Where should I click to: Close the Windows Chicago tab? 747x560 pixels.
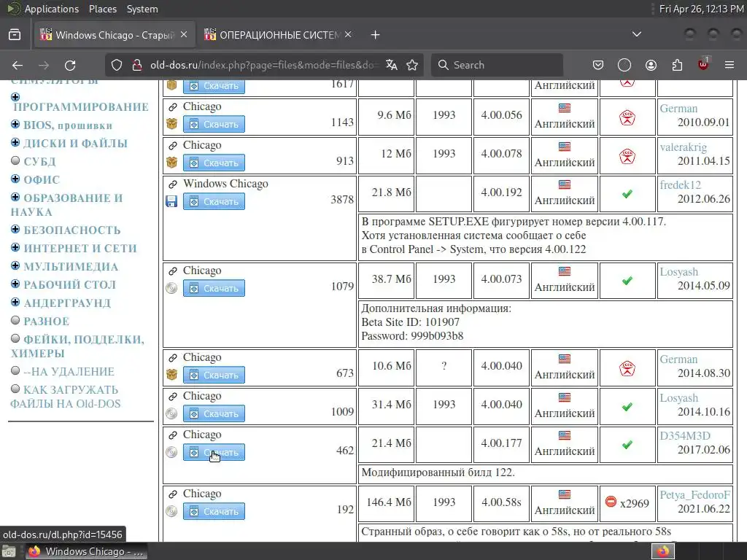tap(184, 35)
